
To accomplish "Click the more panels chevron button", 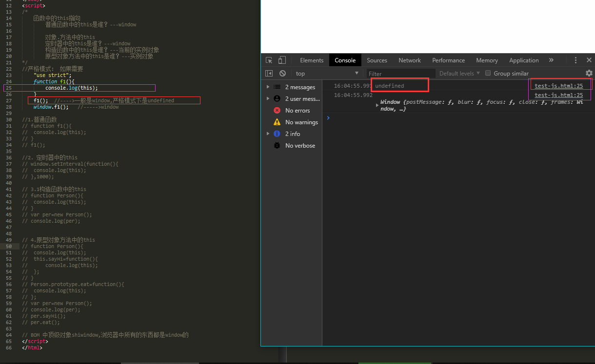I will [551, 60].
